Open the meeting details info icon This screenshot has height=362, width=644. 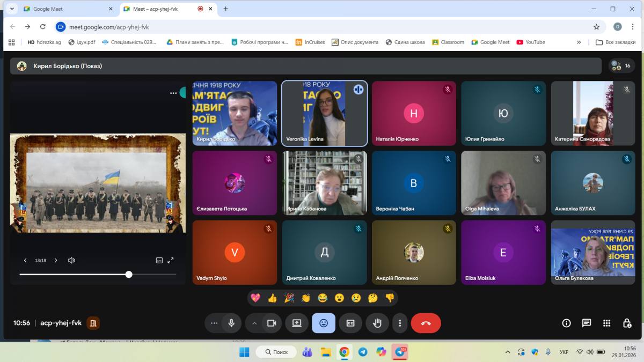pos(566,323)
